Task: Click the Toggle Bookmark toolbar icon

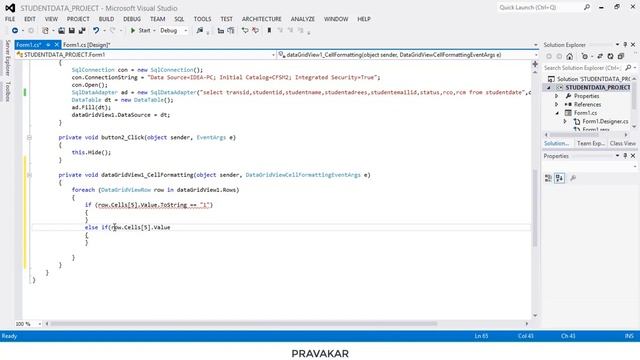Action: pos(269,31)
